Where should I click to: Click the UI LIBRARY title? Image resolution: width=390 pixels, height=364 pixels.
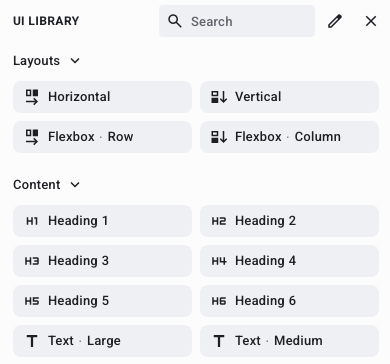point(46,21)
